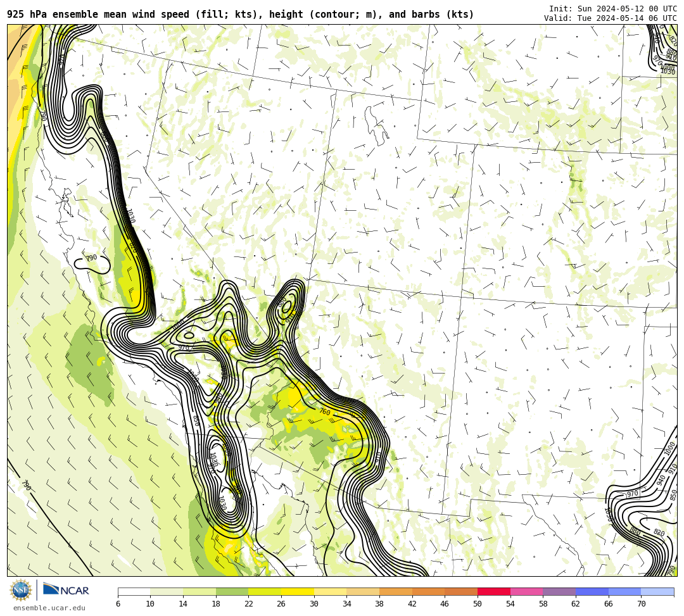Pick the green 18–22 kts colorbar swatch
This screenshot has width=684, height=616.
coord(232,591)
